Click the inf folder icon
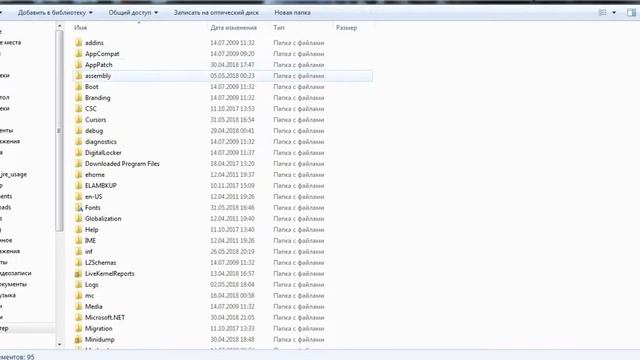This screenshot has width=640, height=360. pyautogui.click(x=78, y=252)
